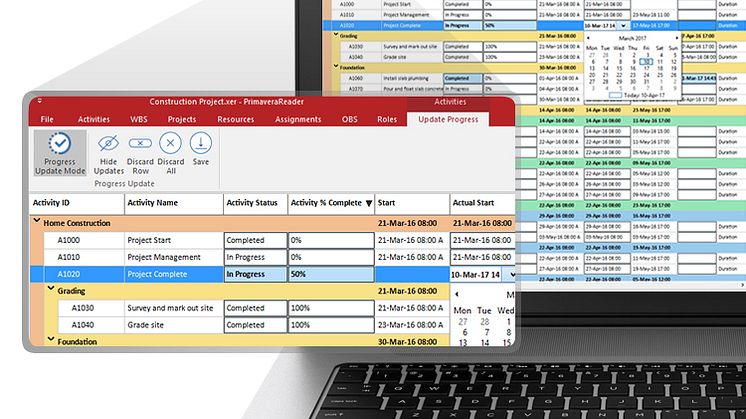746x419 pixels.
Task: Click Discard All icon
Action: click(x=170, y=143)
